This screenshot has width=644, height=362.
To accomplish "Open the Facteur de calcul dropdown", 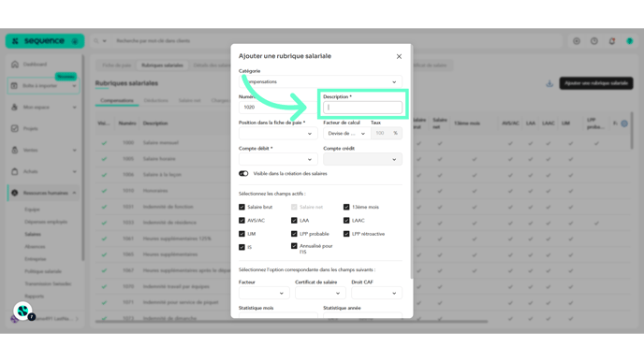I will point(346,134).
